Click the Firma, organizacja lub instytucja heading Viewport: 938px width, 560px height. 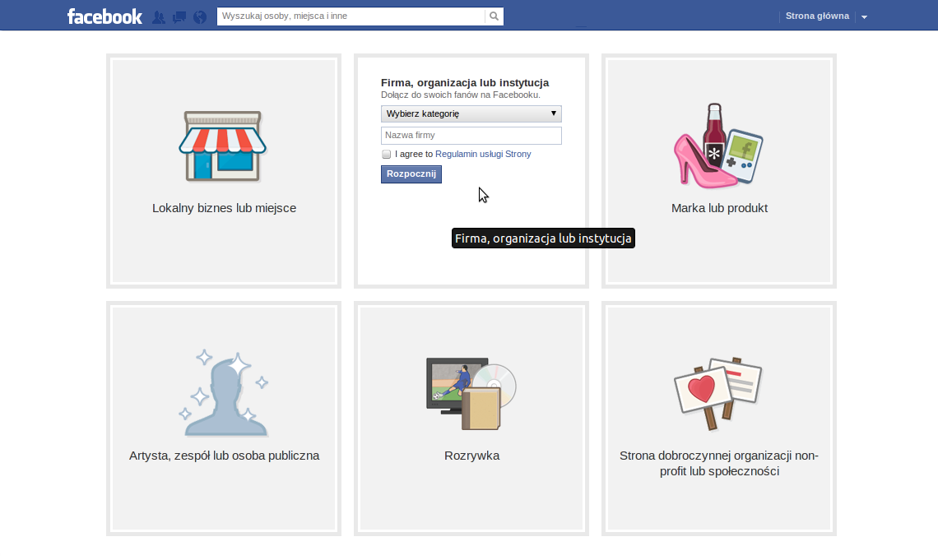click(x=465, y=83)
